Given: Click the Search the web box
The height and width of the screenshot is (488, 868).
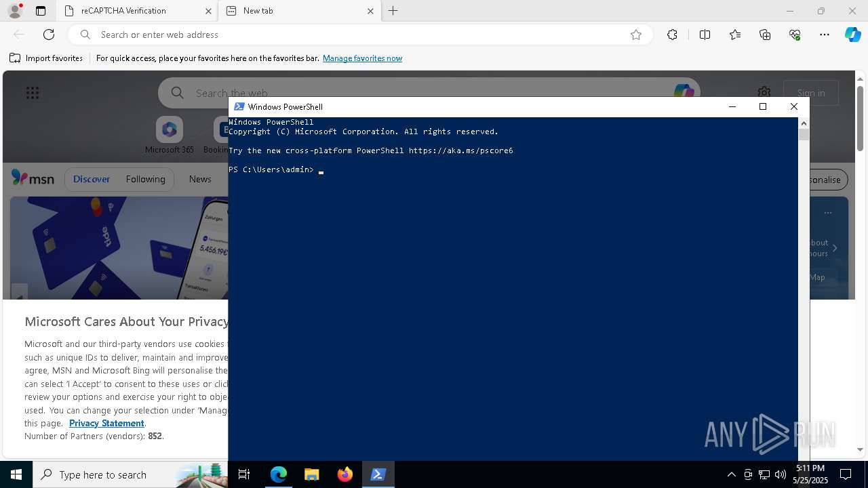Looking at the screenshot, I should pyautogui.click(x=429, y=93).
